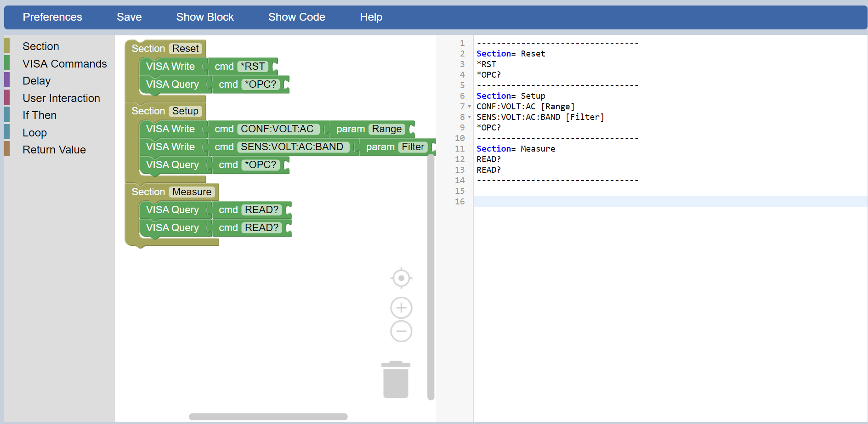868x424 pixels.
Task: Select the User Interaction category
Action: pyautogui.click(x=61, y=98)
